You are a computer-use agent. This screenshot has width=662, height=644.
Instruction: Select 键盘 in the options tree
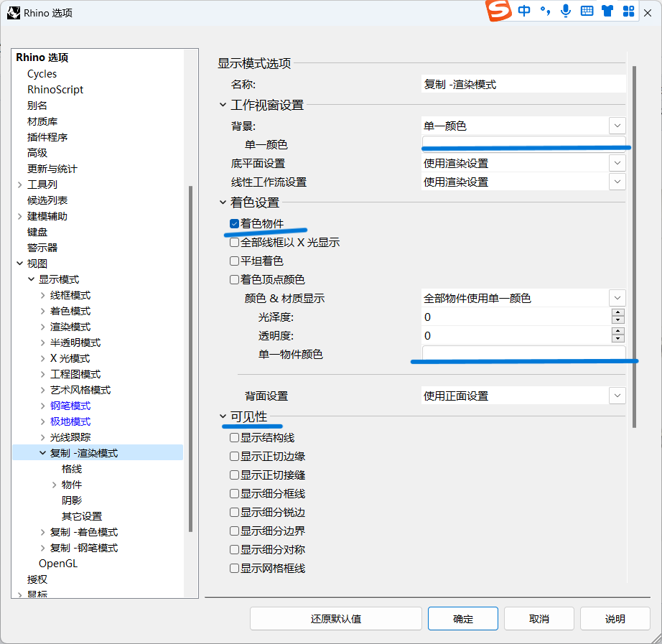pos(37,232)
